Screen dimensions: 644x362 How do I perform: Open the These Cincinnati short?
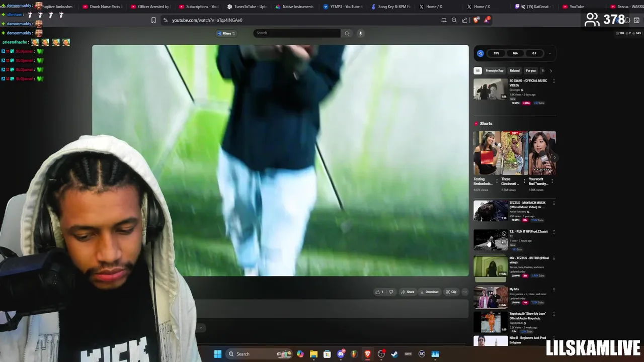pos(515,153)
